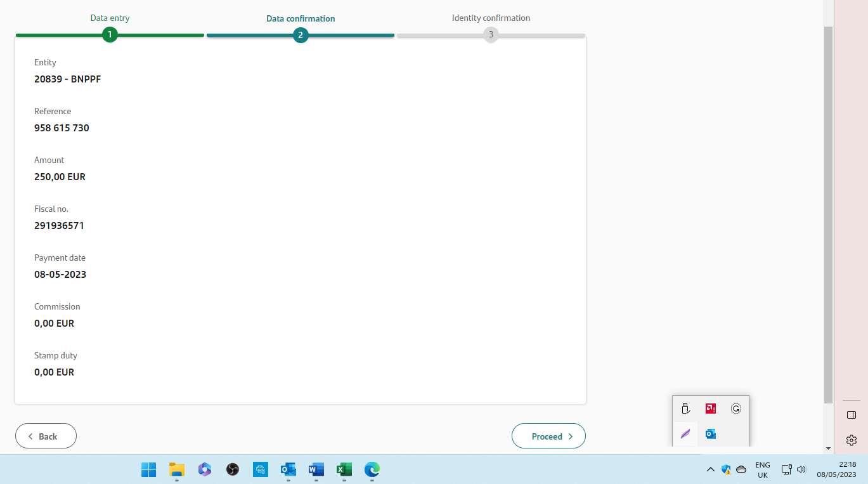Open Outlook from the taskbar

pyautogui.click(x=288, y=469)
